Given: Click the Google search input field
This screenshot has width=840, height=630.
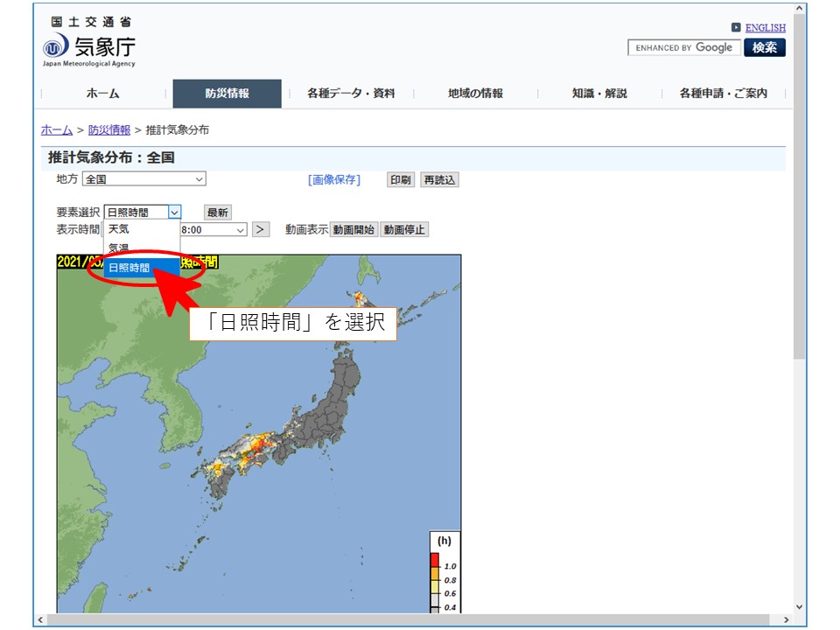Looking at the screenshot, I should [684, 48].
